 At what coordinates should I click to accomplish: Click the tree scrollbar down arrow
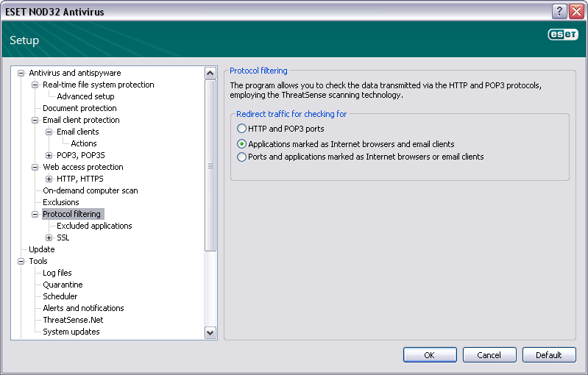210,332
